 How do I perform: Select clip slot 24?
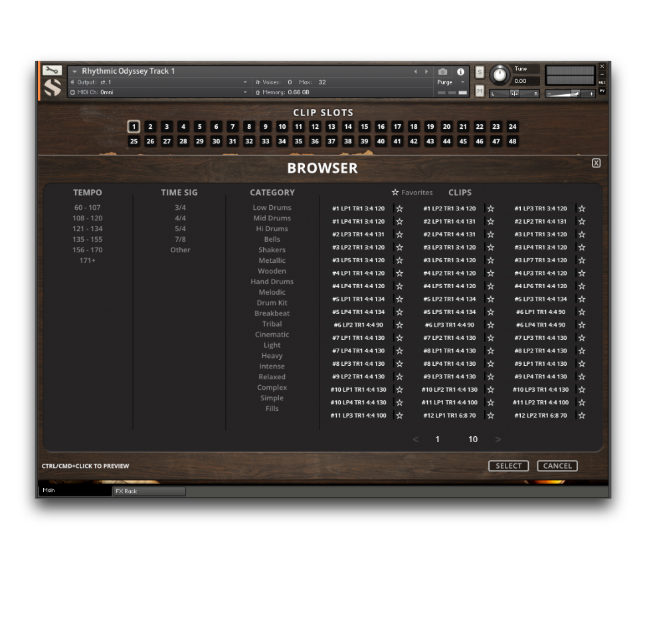pos(512,127)
